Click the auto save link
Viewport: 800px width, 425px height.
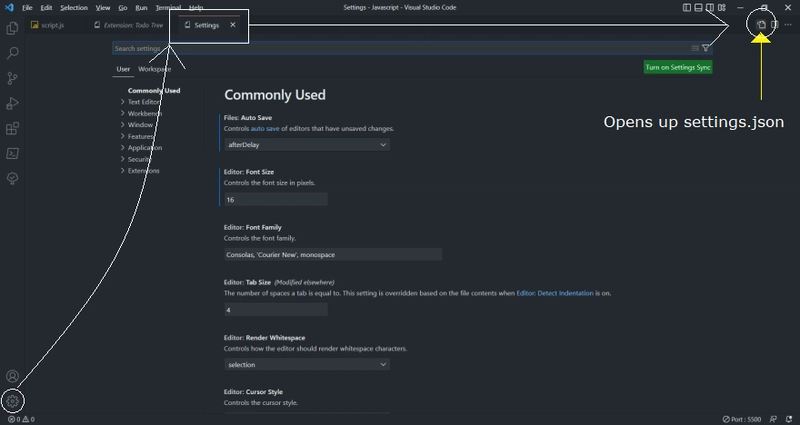pyautogui.click(x=265, y=129)
